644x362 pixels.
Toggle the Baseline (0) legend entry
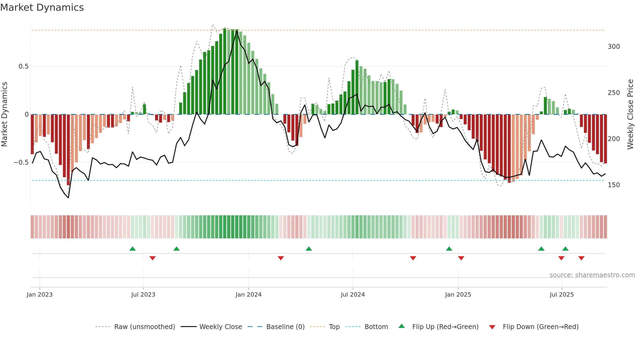pos(276,327)
